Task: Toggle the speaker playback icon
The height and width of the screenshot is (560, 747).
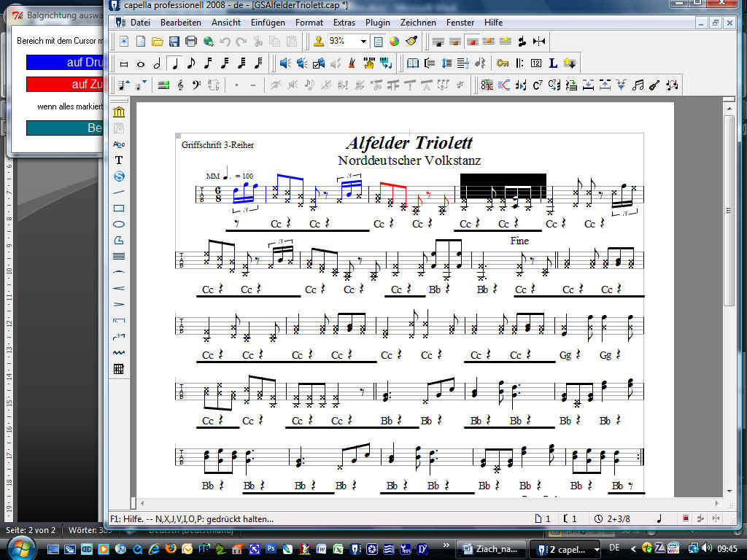Action: [285, 63]
